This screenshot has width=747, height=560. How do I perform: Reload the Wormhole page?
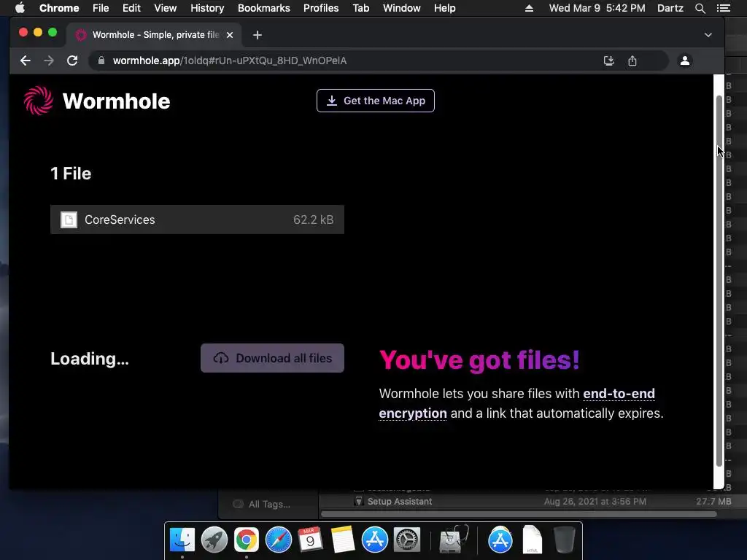72,61
